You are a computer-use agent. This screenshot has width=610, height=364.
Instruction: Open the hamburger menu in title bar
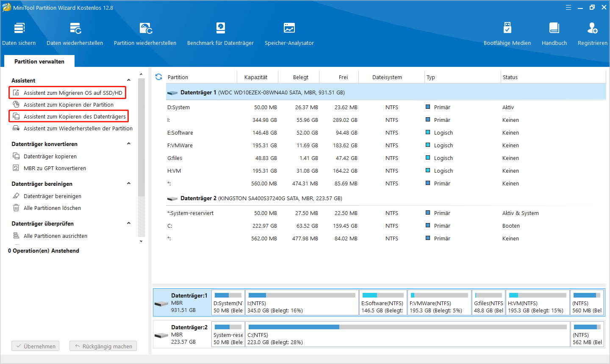[568, 8]
